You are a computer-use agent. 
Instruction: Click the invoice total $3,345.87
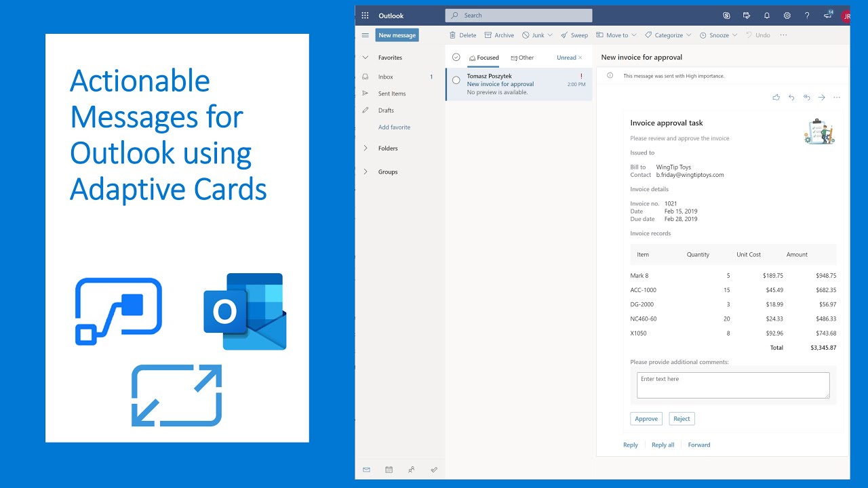[823, 348]
